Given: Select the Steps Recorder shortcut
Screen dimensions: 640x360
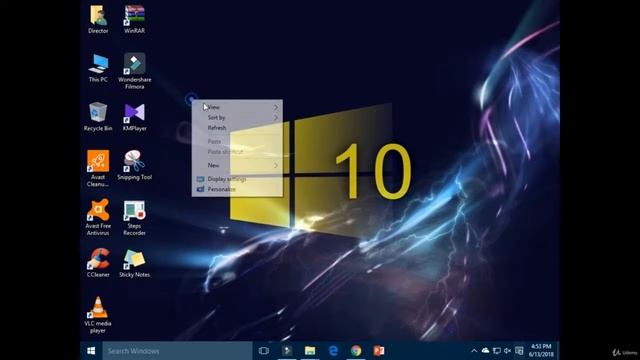Looking at the screenshot, I should [134, 217].
